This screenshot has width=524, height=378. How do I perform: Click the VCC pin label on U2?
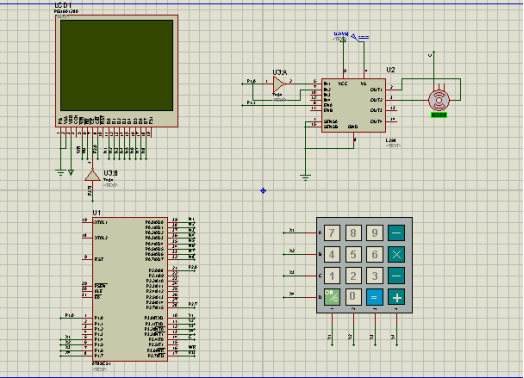[343, 84]
